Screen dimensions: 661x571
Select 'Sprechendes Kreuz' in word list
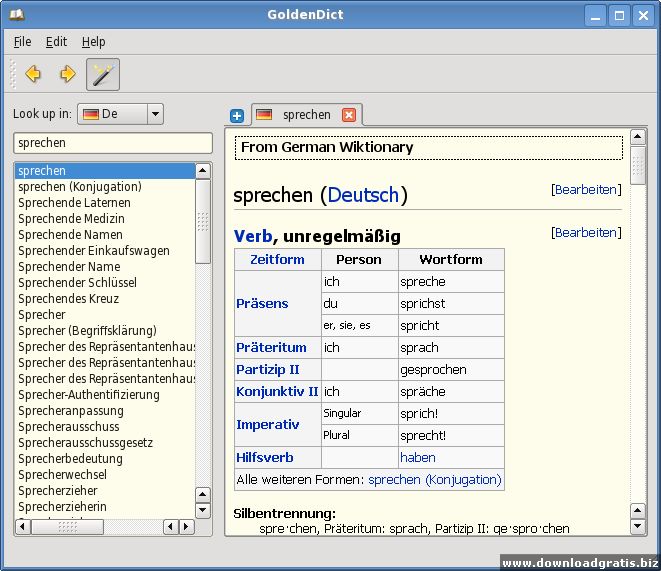(105, 299)
